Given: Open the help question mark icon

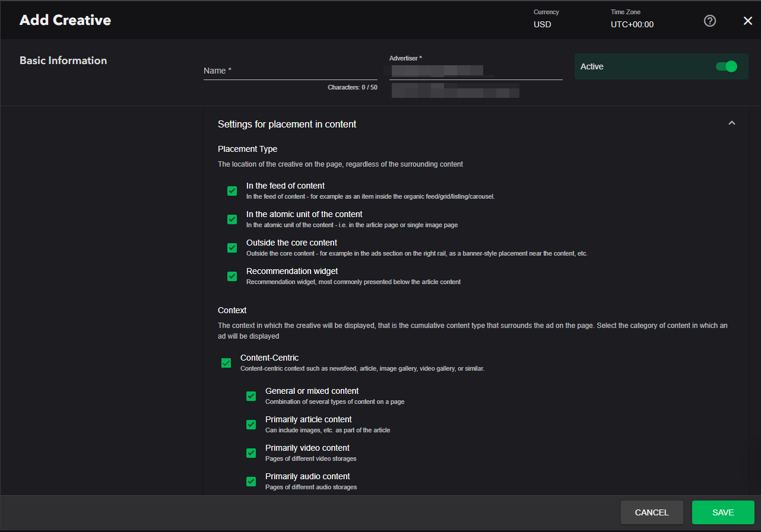Looking at the screenshot, I should point(710,21).
